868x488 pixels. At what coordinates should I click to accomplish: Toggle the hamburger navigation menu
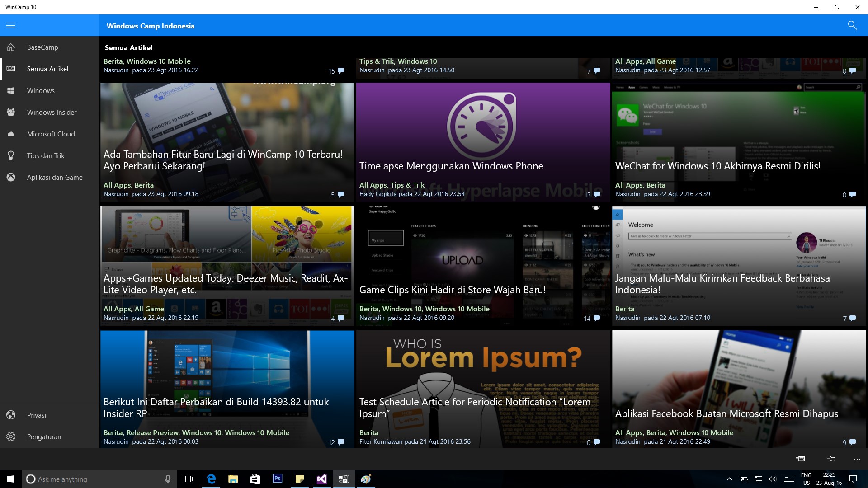[11, 25]
